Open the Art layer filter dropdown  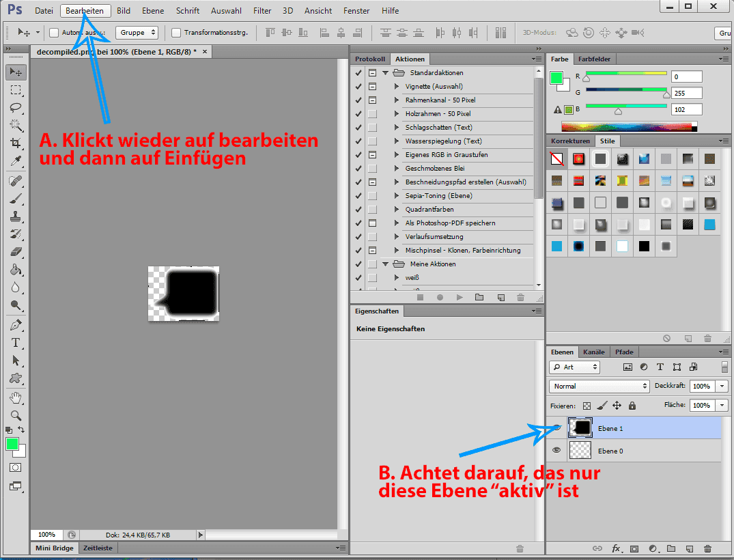(x=574, y=367)
